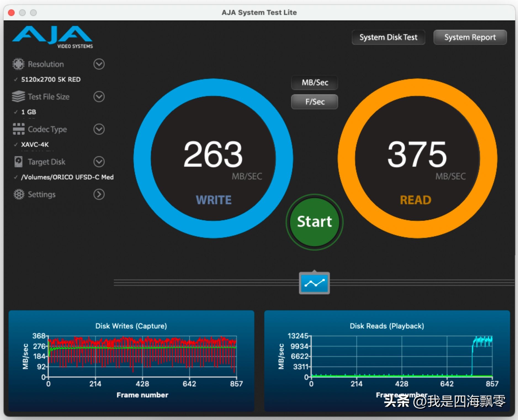Click the 263 write speed value
Viewport: 518px width, 420px height.
click(x=213, y=154)
